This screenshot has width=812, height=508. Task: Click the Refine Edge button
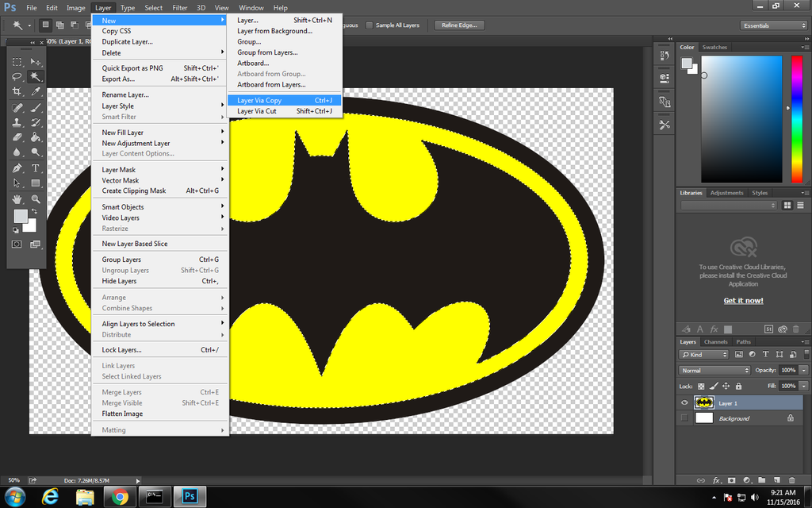tap(459, 25)
